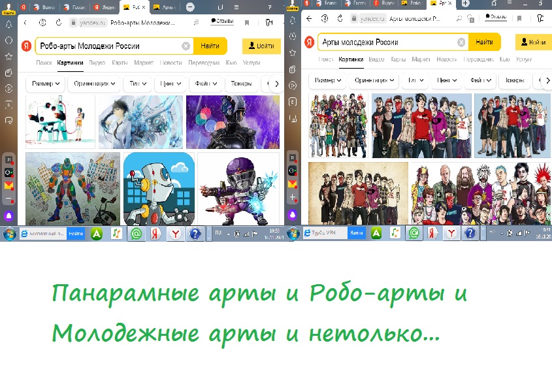Switch to Новости tab in right browser
552x392 pixels.
pyautogui.click(x=446, y=59)
